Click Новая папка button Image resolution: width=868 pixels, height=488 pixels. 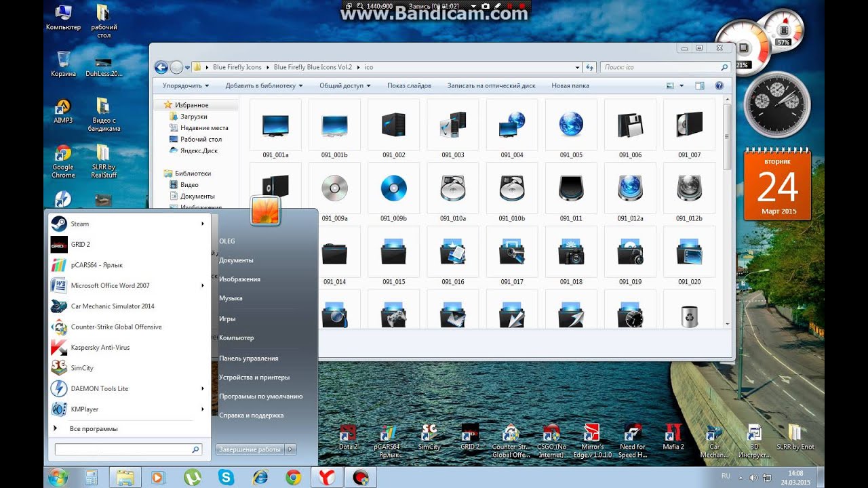pos(570,86)
